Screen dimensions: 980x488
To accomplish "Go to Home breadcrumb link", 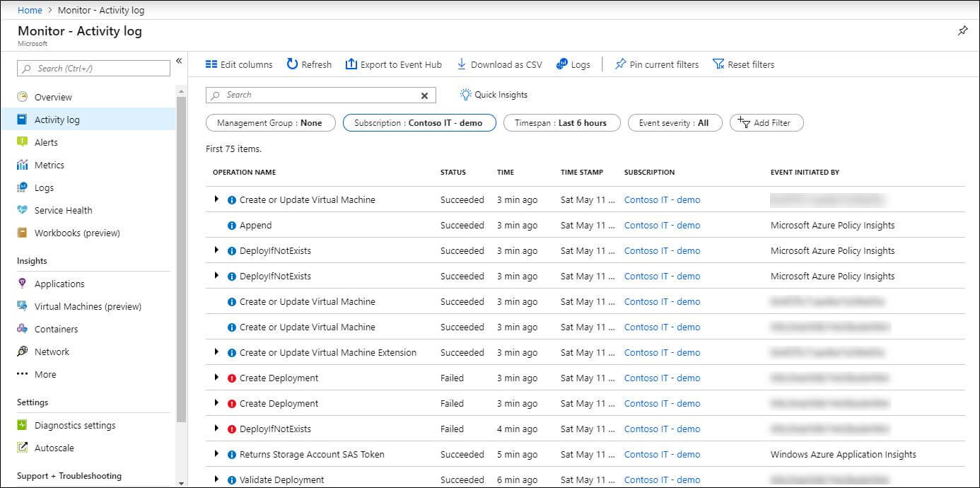I will pyautogui.click(x=30, y=10).
